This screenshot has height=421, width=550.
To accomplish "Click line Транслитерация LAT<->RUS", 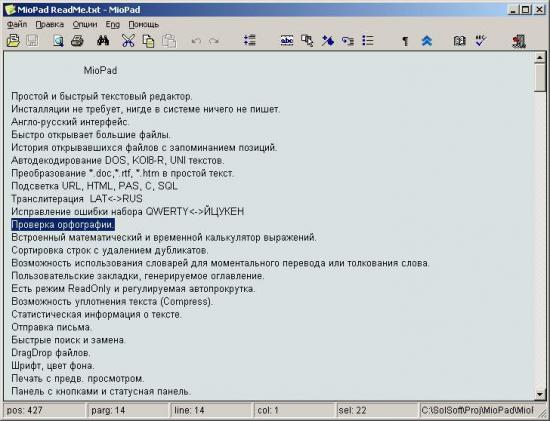I will pos(77,199).
